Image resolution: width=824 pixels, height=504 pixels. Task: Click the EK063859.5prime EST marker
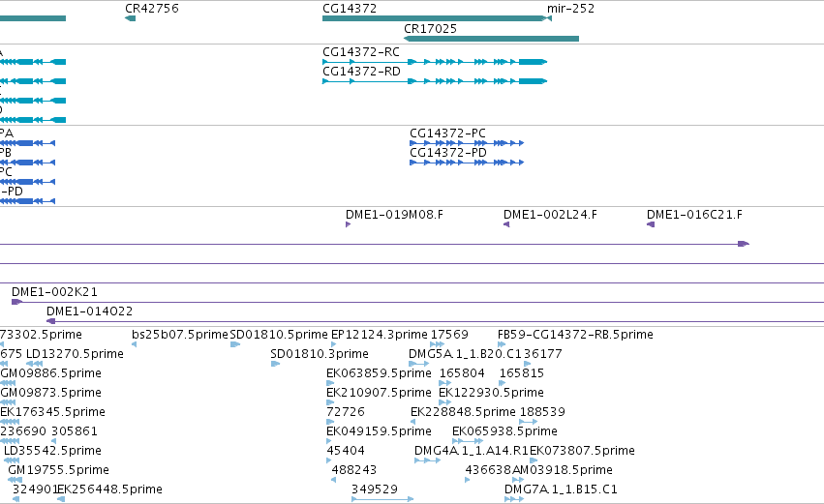(x=330, y=383)
